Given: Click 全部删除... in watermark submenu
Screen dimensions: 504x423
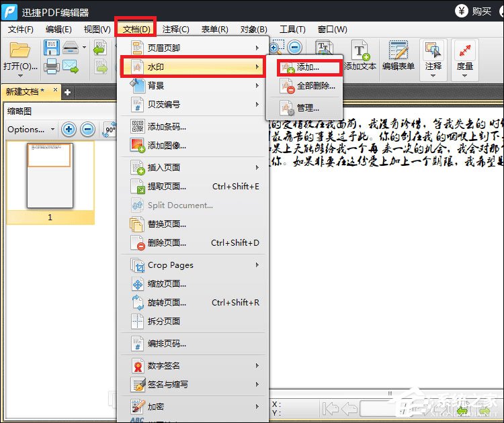Looking at the screenshot, I should click(304, 86).
